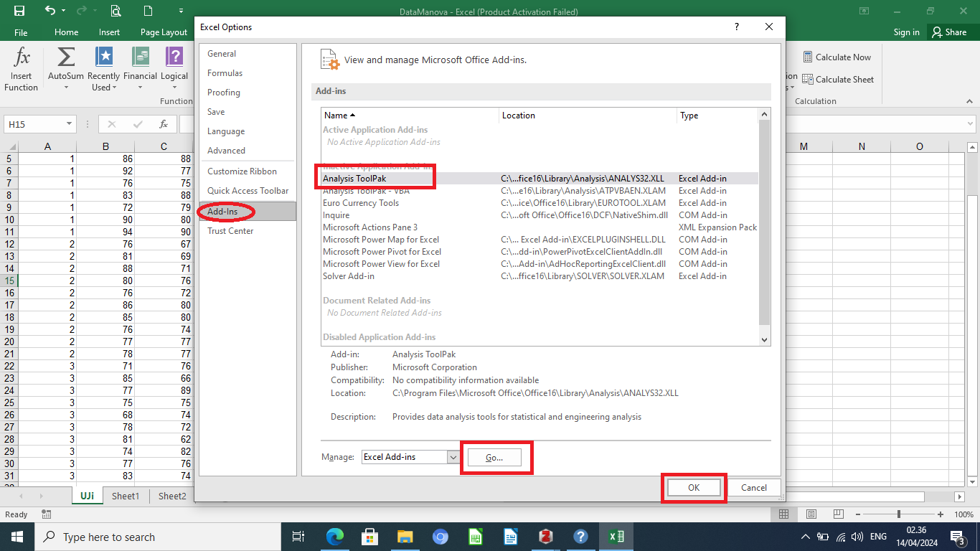Click the Calculate Sheet icon
The height and width of the screenshot is (551, 980).
point(808,80)
